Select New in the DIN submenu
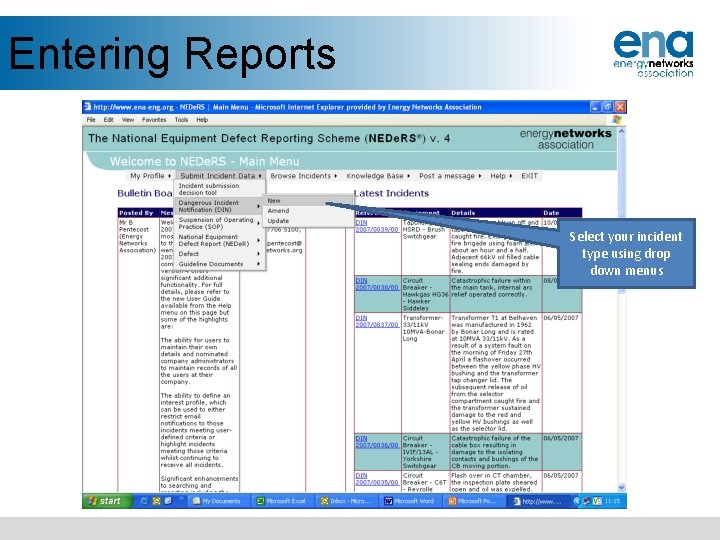Screen dimensions: 720x540 pyautogui.click(x=308, y=201)
